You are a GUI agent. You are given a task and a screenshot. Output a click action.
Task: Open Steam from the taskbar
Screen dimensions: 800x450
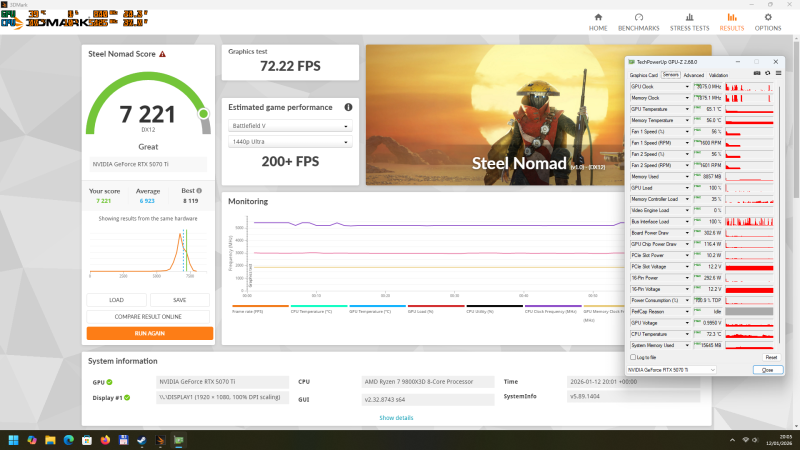(142, 440)
